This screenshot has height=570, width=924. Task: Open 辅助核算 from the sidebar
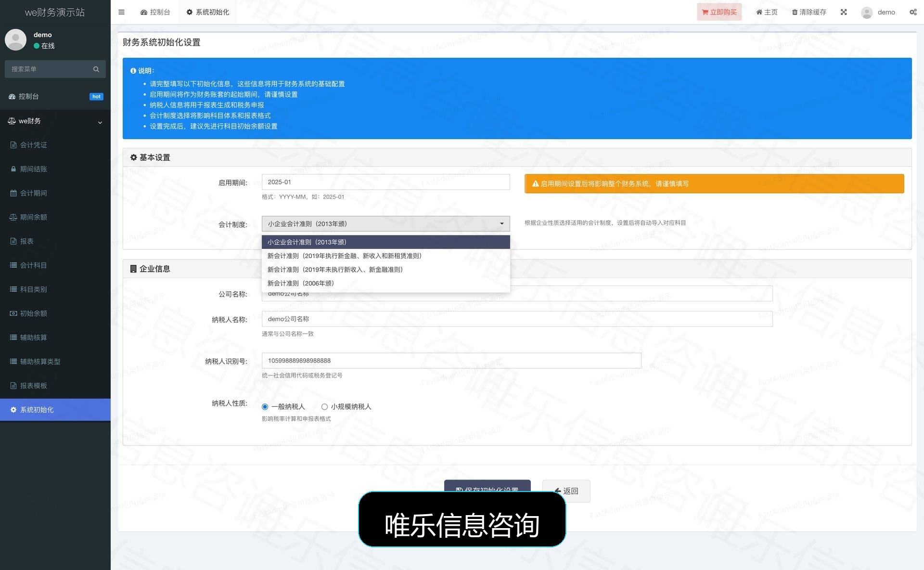(55, 337)
